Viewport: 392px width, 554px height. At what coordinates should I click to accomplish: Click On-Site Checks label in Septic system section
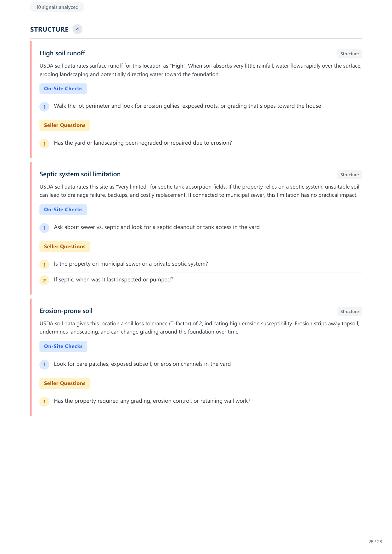click(63, 210)
